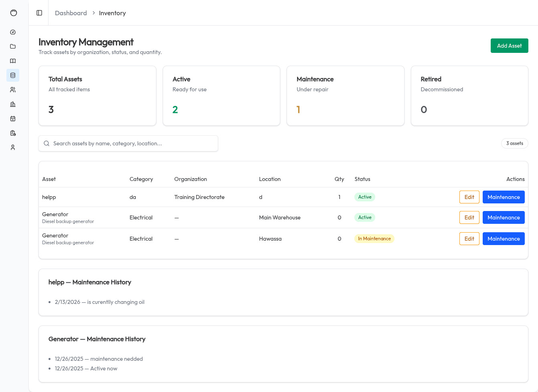This screenshot has height=392, width=538.
Task: Open the organizations building icon
Action: 13,104
